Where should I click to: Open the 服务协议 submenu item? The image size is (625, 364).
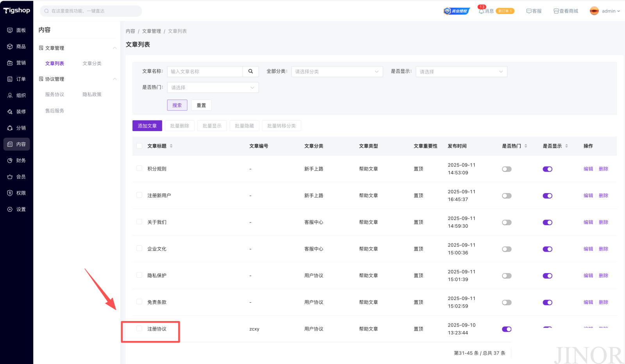[x=55, y=94]
